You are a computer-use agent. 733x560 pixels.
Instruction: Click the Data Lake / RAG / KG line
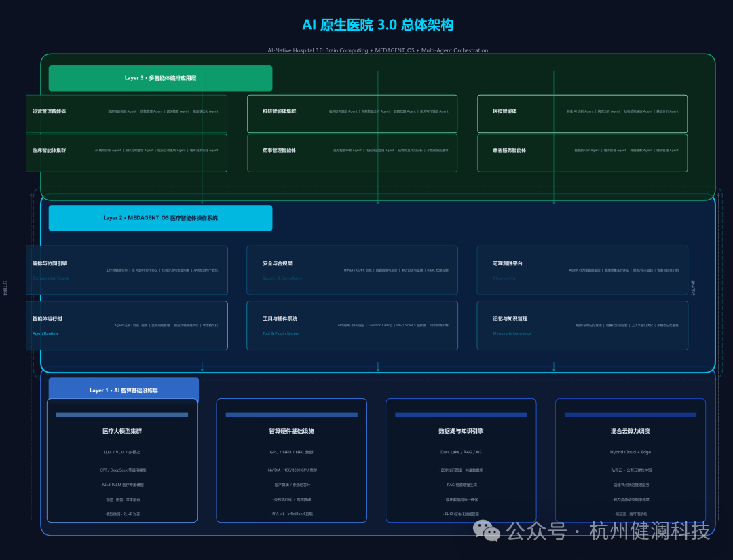click(x=461, y=452)
